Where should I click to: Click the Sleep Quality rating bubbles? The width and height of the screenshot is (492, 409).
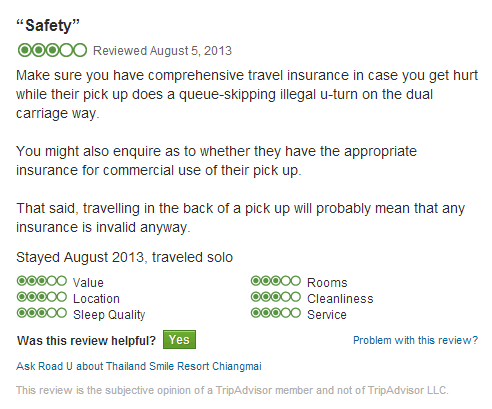click(42, 313)
